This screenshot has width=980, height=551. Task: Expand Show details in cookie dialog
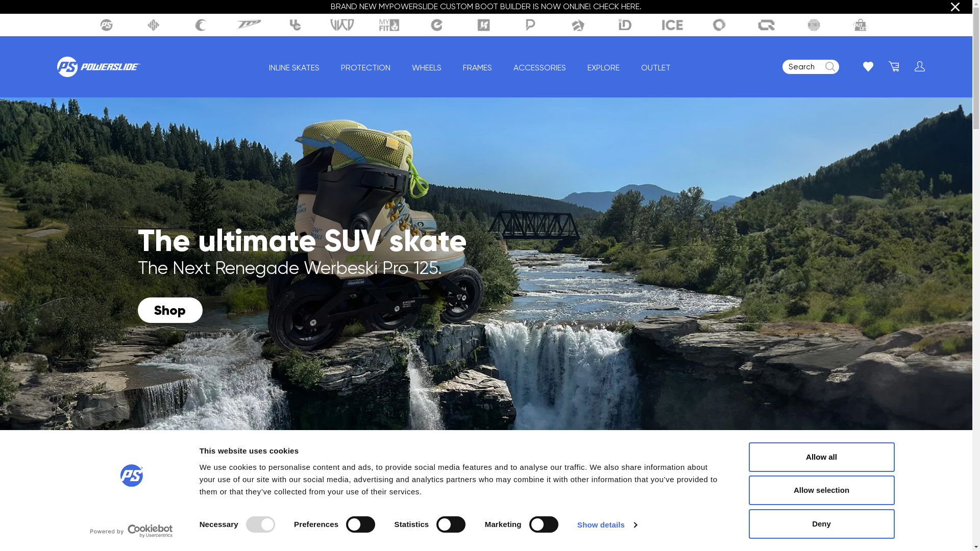607,525
